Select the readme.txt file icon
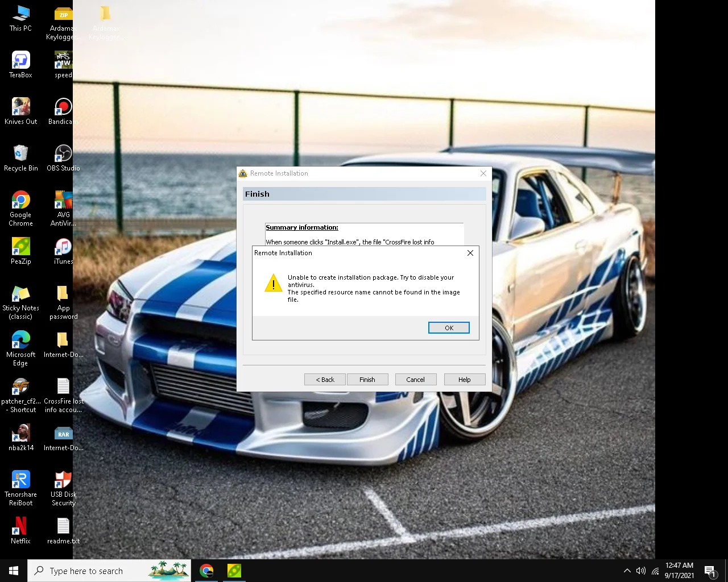The width and height of the screenshot is (728, 582). pos(63,531)
